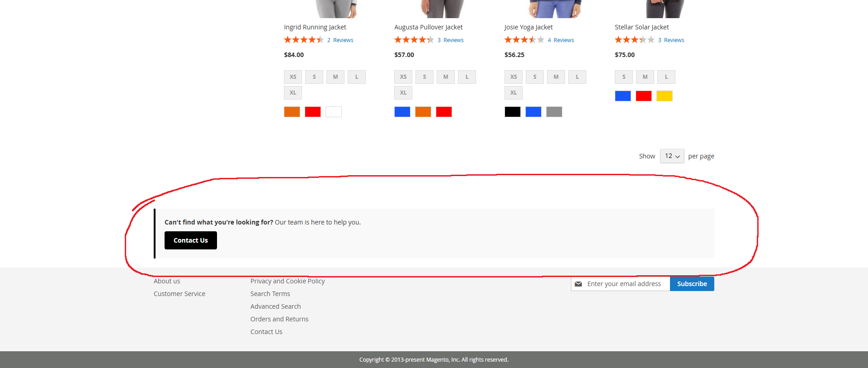
Task: Click Josie Yoga Jacket star rating
Action: (x=524, y=40)
